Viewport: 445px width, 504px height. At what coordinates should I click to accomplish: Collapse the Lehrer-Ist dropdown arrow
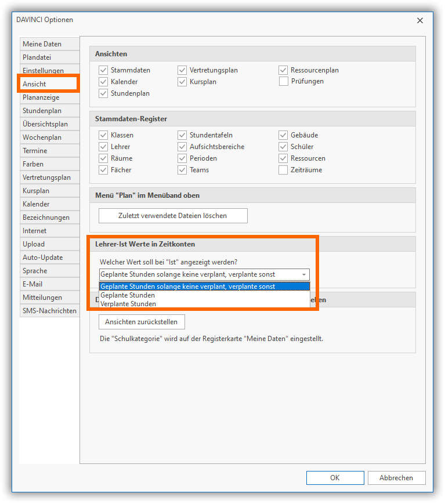(303, 275)
